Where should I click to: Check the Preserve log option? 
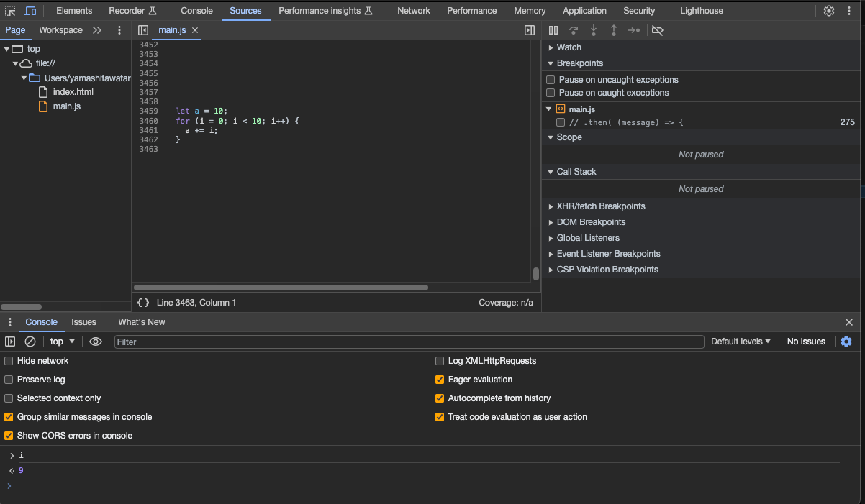tap(9, 380)
